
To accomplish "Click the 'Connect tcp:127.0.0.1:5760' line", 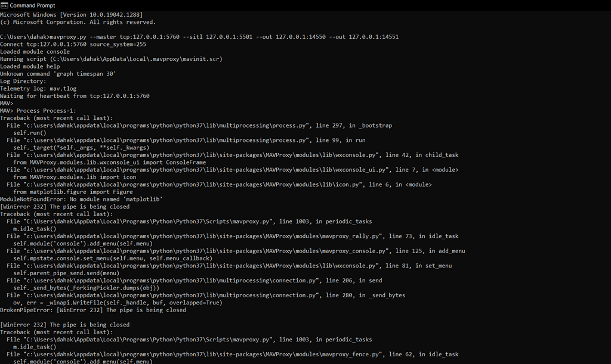I will pos(73,44).
